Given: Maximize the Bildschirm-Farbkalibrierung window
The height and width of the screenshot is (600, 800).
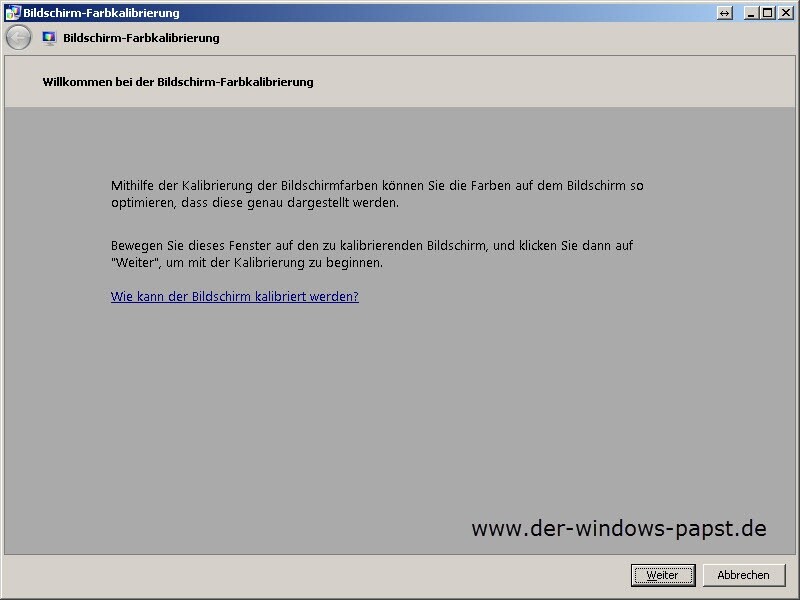Looking at the screenshot, I should (x=767, y=13).
